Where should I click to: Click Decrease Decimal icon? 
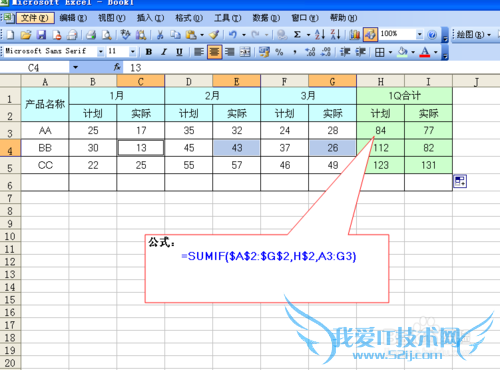click(x=326, y=52)
